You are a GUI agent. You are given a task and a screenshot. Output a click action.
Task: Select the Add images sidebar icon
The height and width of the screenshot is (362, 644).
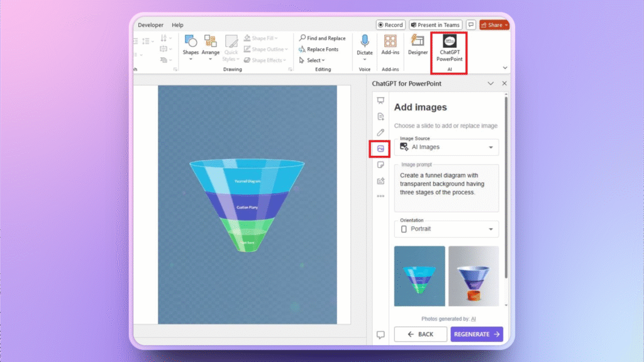380,149
